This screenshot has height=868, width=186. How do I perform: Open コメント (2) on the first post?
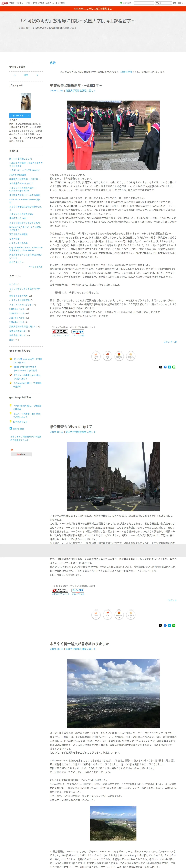[x=170, y=342]
